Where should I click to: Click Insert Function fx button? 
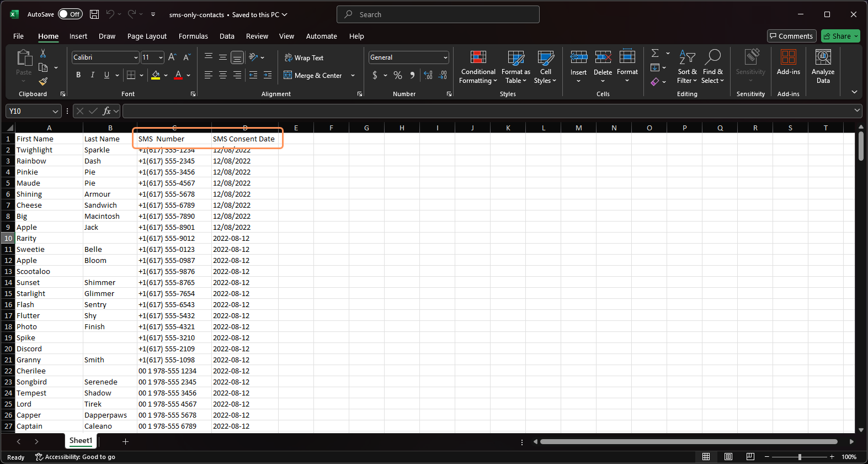107,111
